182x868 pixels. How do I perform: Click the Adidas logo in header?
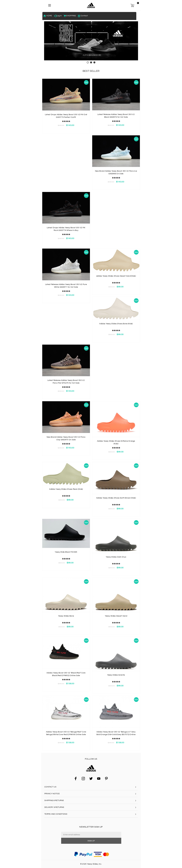91,5
